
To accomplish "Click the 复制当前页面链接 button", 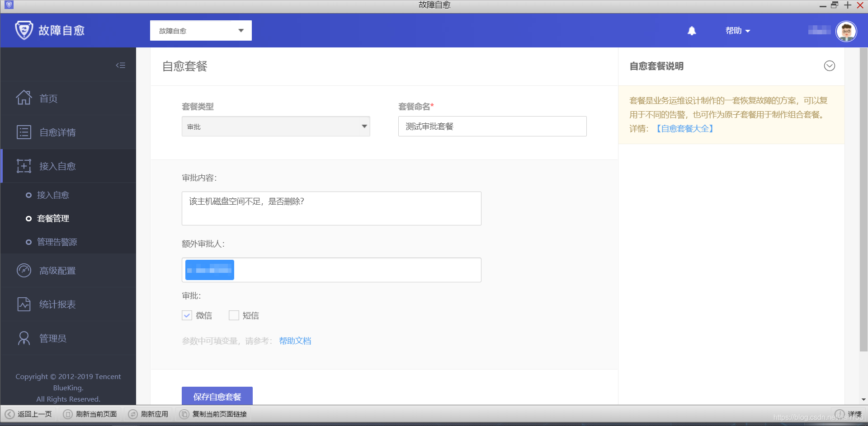I will tap(214, 414).
